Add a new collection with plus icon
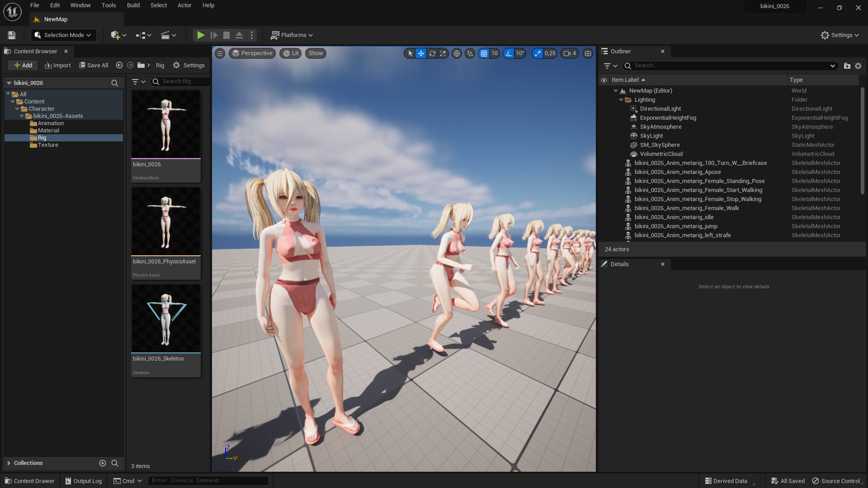 click(x=102, y=463)
